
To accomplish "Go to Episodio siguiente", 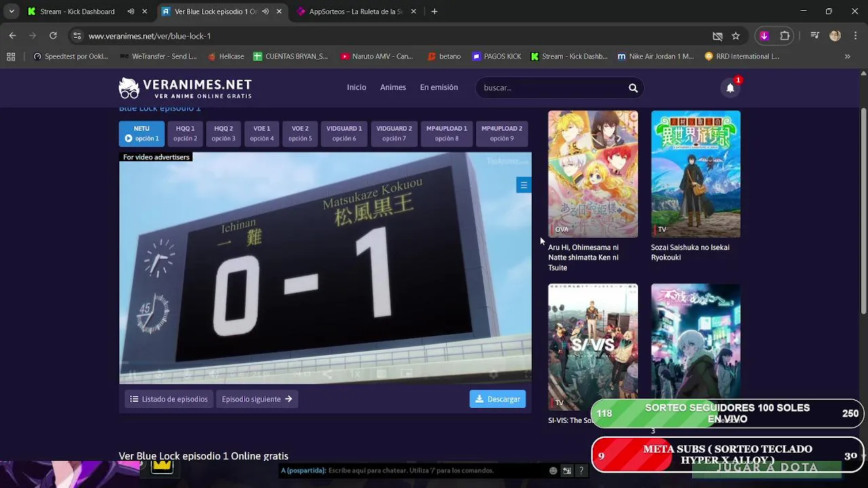I will click(257, 399).
